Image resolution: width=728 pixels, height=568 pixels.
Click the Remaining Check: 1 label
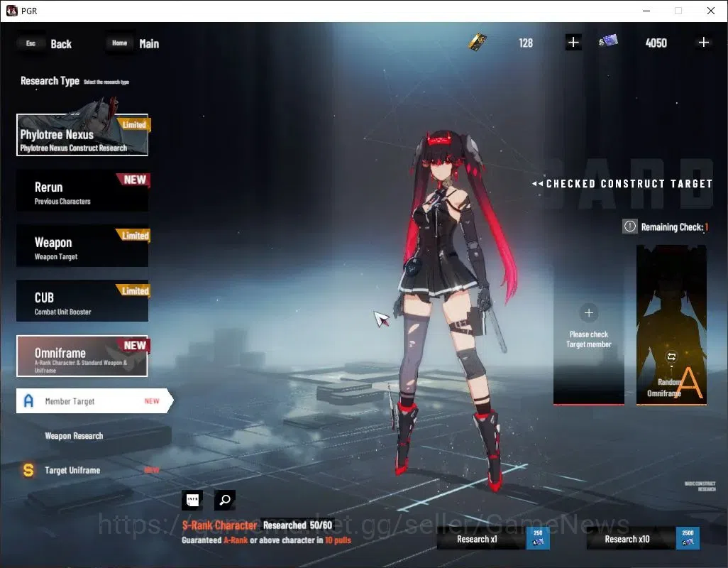click(675, 227)
